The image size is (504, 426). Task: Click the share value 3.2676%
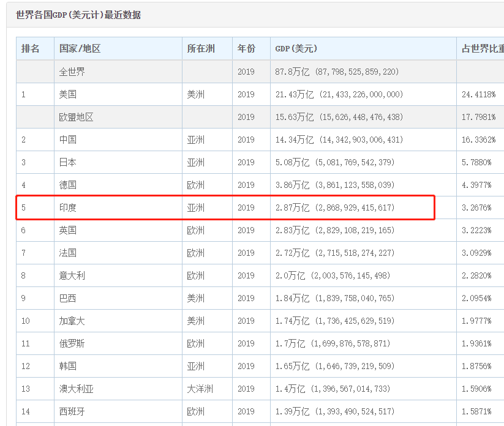(476, 207)
